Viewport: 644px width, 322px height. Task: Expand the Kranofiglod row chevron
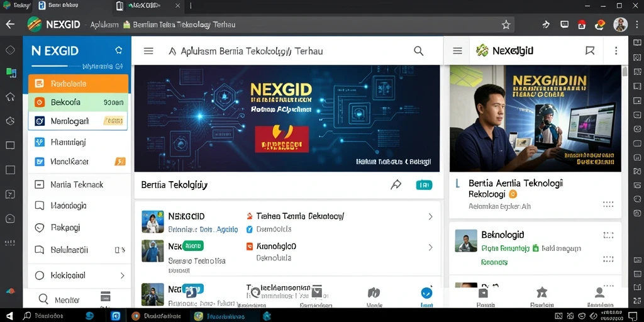pos(430,247)
